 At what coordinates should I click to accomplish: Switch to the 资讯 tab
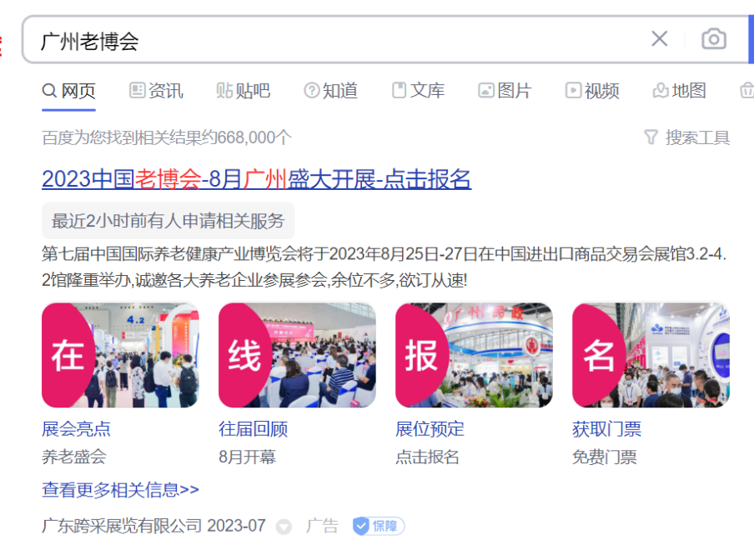(156, 91)
